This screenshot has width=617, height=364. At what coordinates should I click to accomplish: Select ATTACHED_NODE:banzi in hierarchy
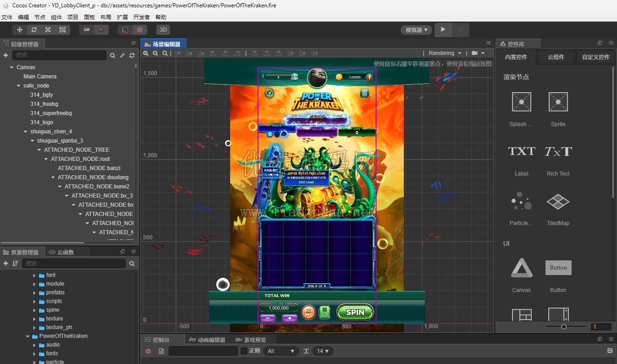[x=89, y=168]
